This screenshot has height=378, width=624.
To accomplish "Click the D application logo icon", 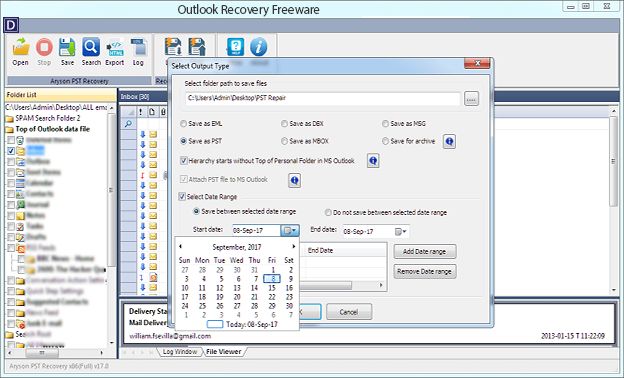I will [x=11, y=25].
